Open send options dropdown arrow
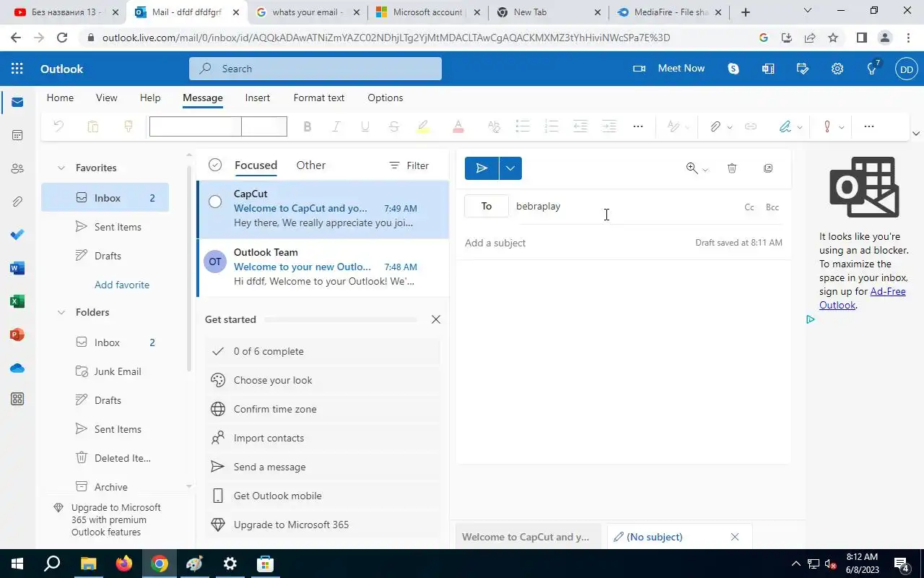 pyautogui.click(x=510, y=168)
